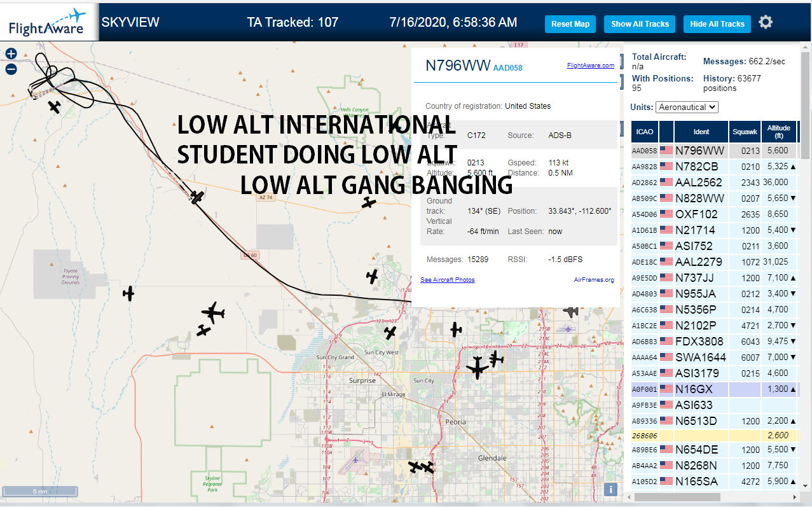
Task: Select the highlighted N16GX aircraft row
Action: click(x=715, y=389)
